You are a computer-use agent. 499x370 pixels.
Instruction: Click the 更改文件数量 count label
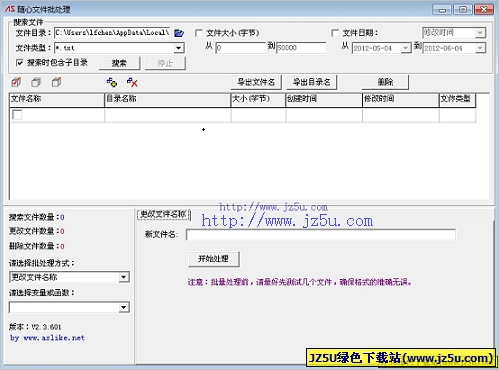coord(37,231)
